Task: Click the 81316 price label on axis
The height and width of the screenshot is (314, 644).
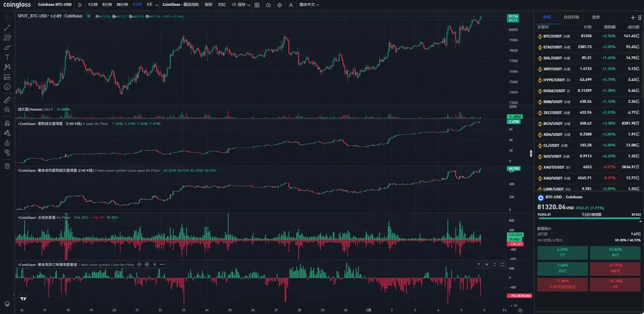Action: (x=512, y=17)
